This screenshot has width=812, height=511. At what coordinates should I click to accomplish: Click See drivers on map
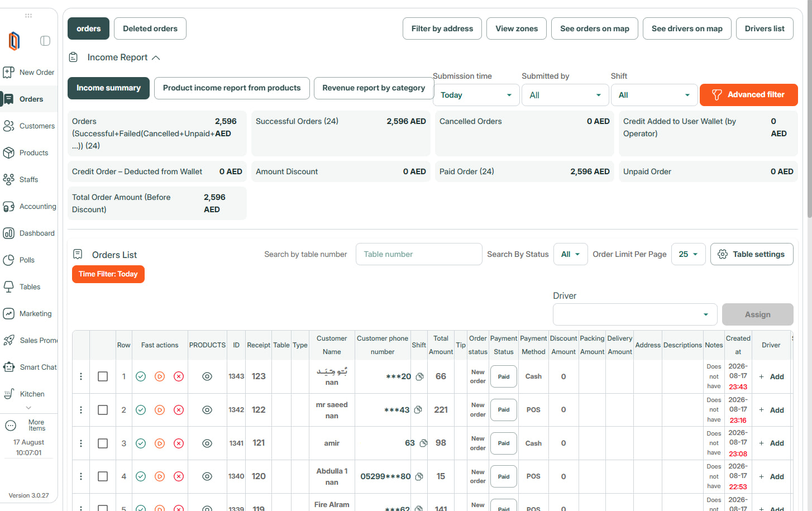click(687, 28)
